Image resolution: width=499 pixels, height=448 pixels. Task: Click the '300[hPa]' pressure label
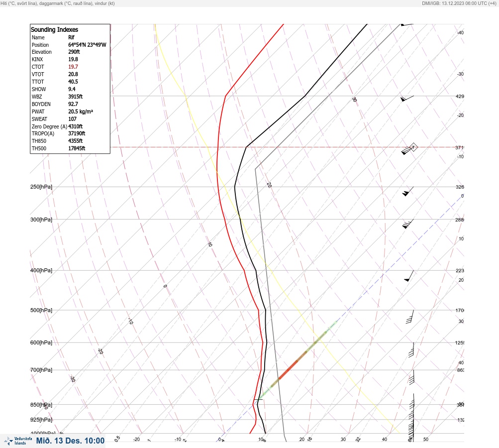[41, 220]
